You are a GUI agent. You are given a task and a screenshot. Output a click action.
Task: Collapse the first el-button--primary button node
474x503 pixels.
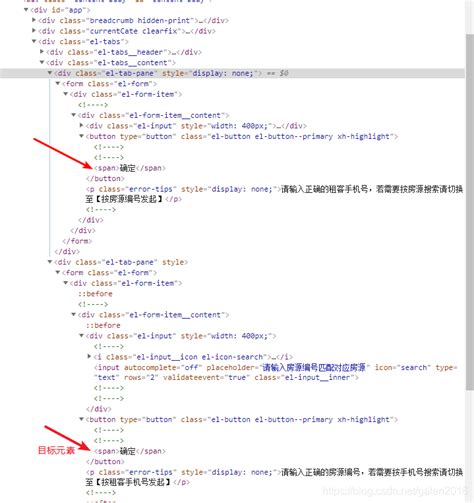pos(81,136)
